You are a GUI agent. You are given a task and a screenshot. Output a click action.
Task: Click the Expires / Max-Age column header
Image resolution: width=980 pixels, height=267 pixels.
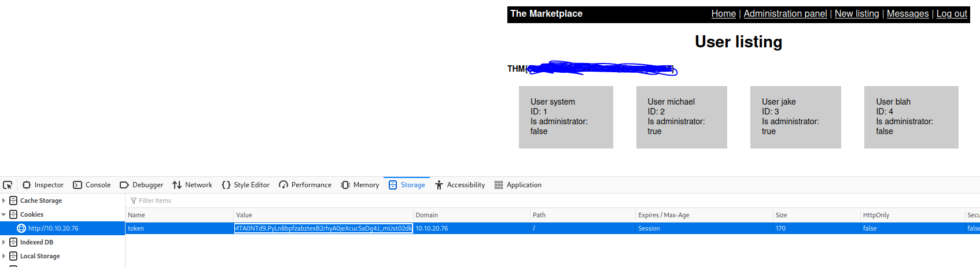(704, 215)
